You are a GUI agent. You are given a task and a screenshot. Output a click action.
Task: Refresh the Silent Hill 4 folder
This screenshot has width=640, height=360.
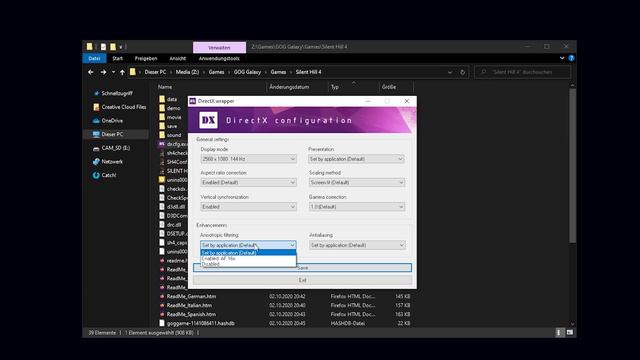click(462, 72)
